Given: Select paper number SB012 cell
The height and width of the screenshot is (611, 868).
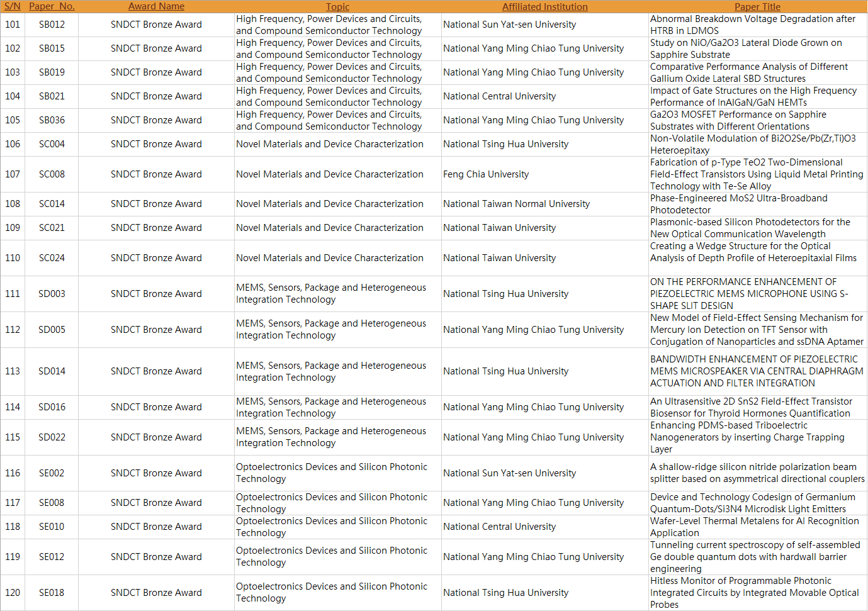Looking at the screenshot, I should (52, 25).
